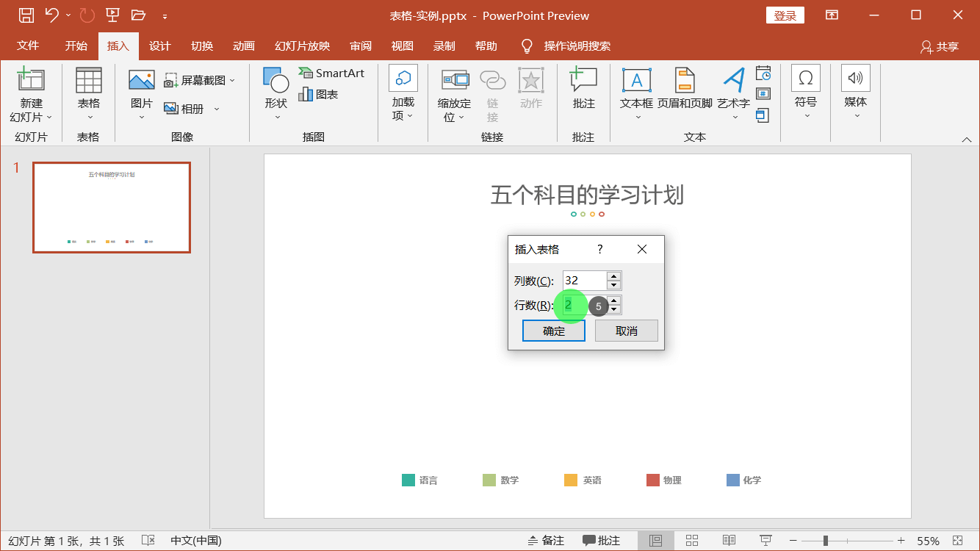Screen dimensions: 980x551
Task: Click the 共享 share button
Action: (940, 46)
